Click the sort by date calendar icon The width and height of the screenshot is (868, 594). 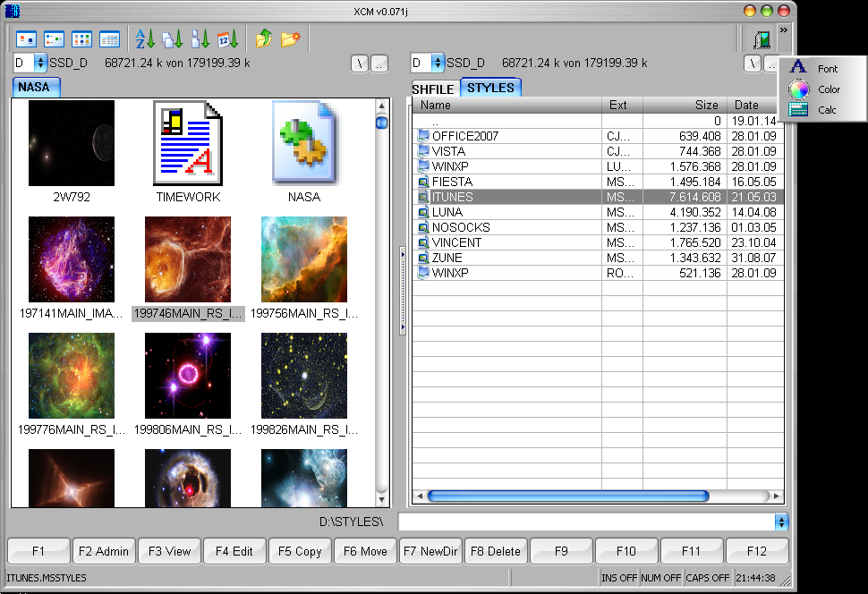tap(227, 39)
